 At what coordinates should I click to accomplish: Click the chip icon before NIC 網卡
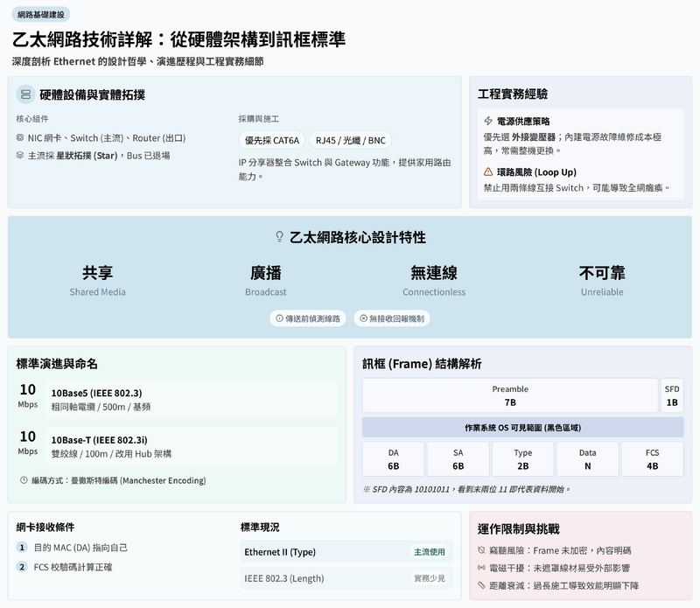pos(20,137)
